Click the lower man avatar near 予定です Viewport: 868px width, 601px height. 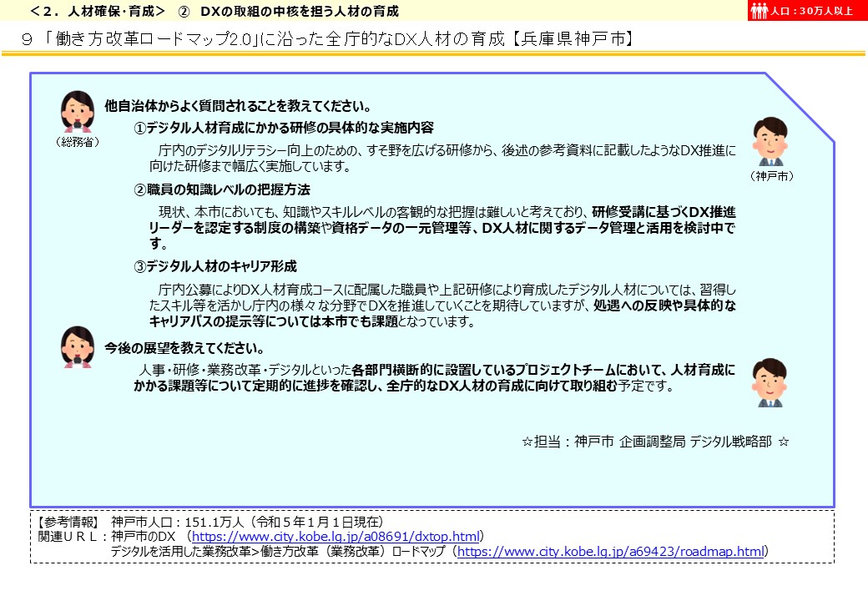point(770,382)
